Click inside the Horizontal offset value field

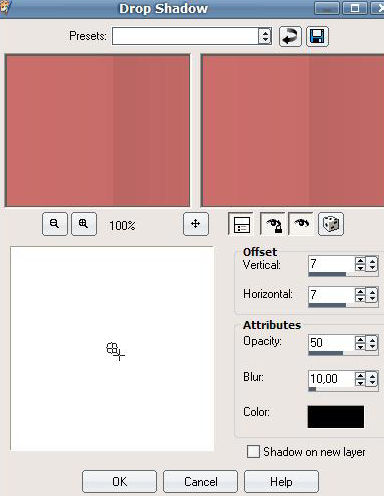(x=331, y=295)
